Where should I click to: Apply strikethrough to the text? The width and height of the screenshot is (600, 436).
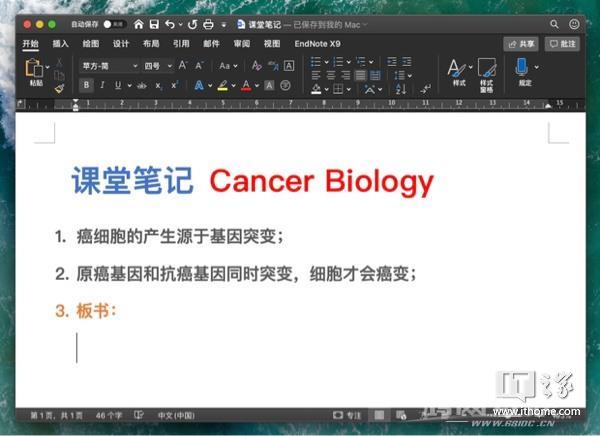[x=142, y=85]
